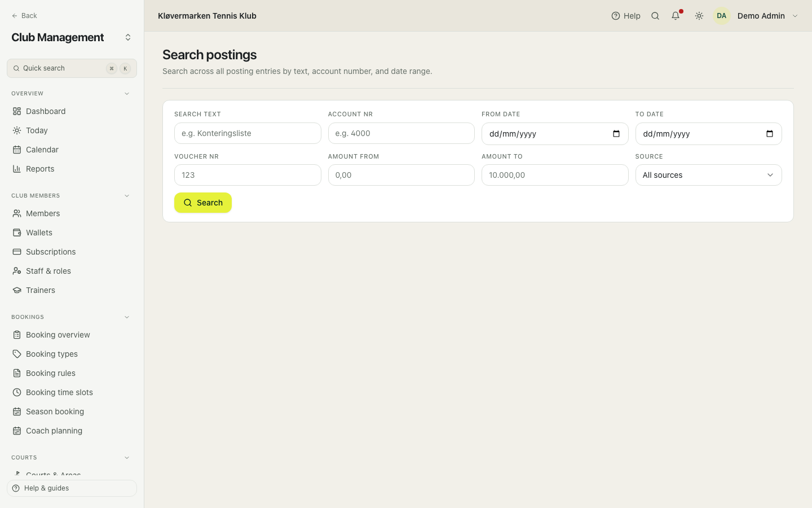Go to Dashboard in the sidebar
The height and width of the screenshot is (508, 812).
[x=72, y=111]
